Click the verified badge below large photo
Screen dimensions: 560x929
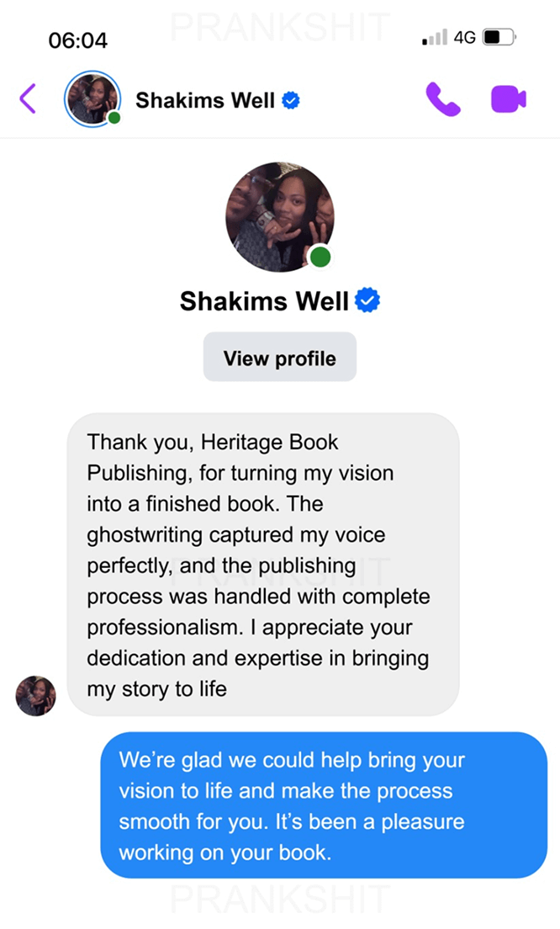click(x=367, y=300)
